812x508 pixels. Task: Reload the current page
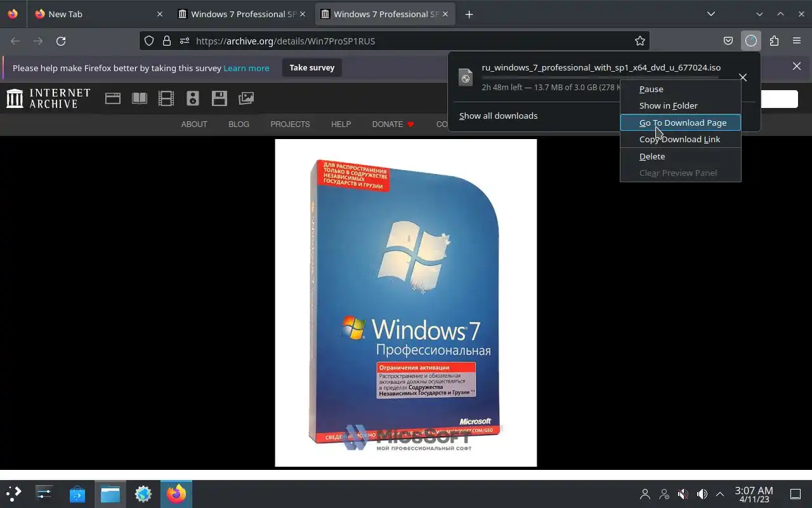tap(61, 41)
